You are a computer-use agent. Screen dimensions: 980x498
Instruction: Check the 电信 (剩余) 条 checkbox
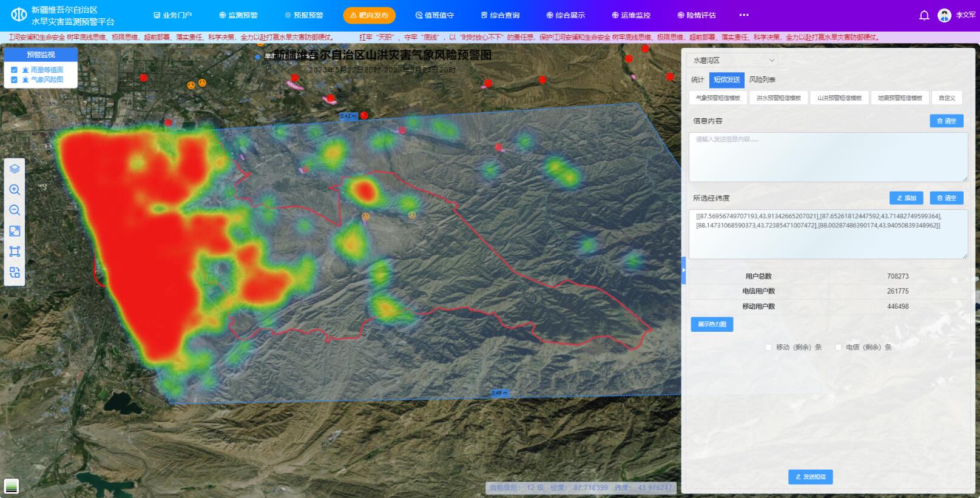point(839,347)
